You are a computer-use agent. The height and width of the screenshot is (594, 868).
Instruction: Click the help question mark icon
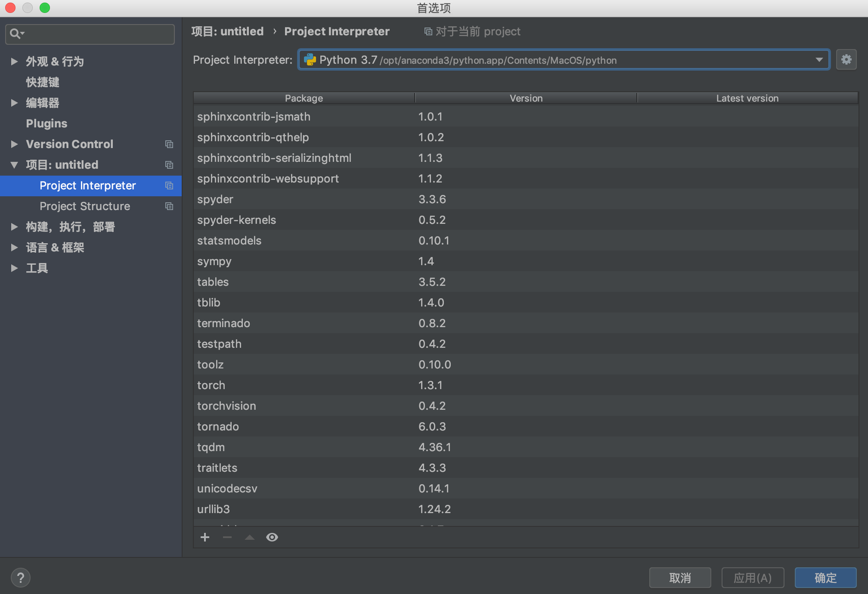click(x=21, y=578)
